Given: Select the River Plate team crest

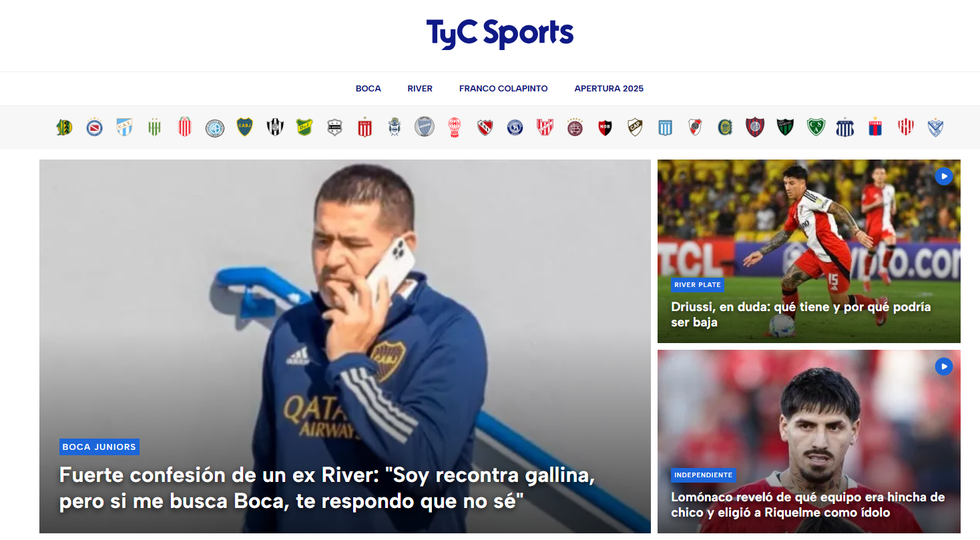Looking at the screenshot, I should click(695, 127).
